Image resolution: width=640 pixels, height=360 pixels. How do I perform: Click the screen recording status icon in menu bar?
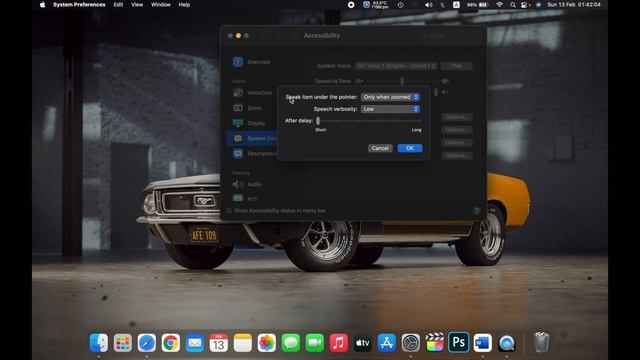click(351, 5)
